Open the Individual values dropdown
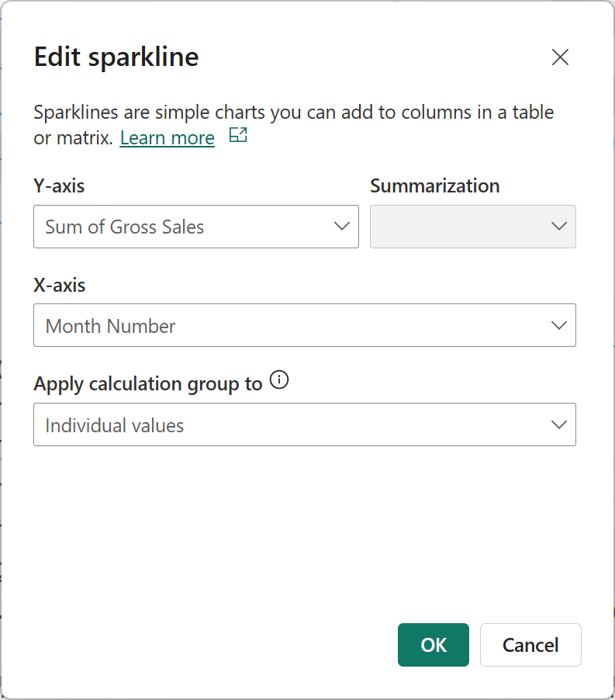This screenshot has width=615, height=700. pos(295,425)
